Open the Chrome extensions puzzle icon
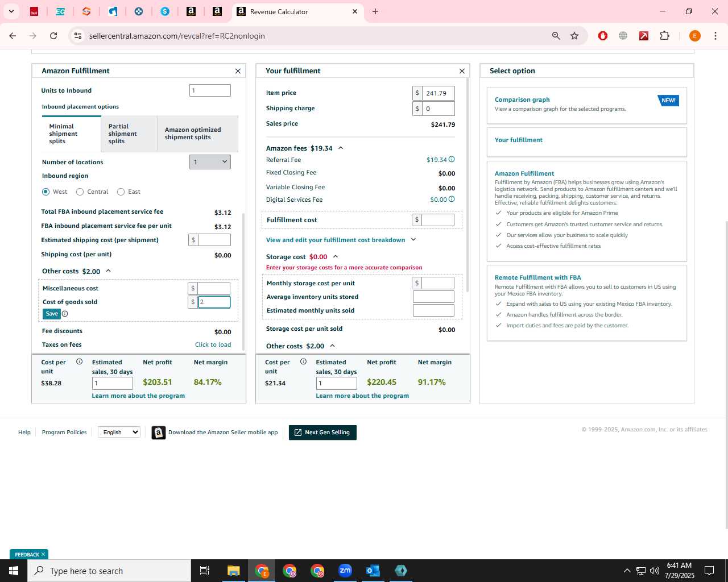This screenshot has width=728, height=582. tap(664, 36)
